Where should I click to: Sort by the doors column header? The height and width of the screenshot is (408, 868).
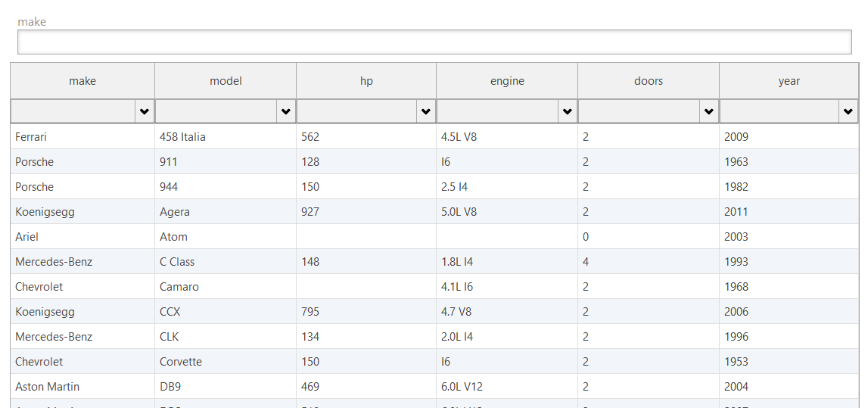click(x=649, y=81)
